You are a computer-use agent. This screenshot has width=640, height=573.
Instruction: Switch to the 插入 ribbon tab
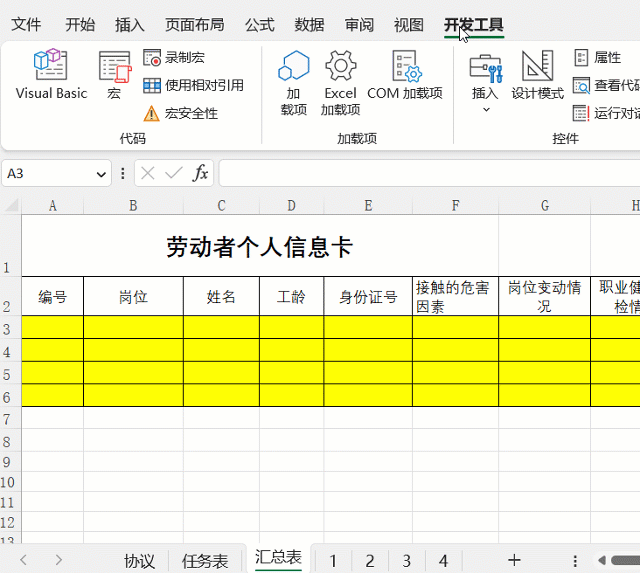(129, 25)
